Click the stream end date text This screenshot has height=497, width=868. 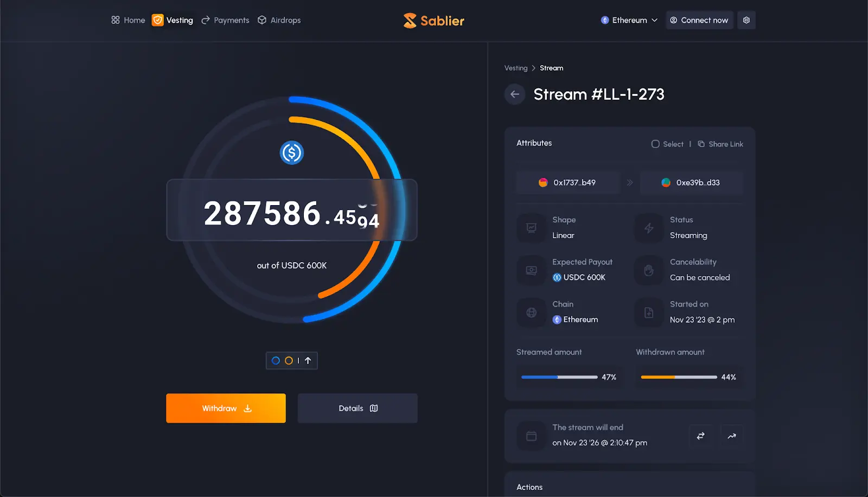(600, 443)
